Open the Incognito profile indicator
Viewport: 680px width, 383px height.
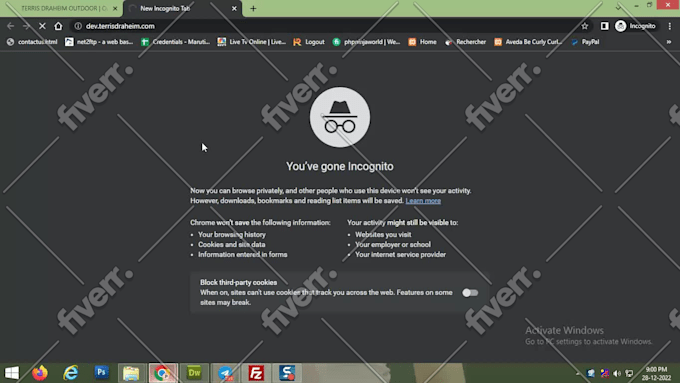click(x=635, y=26)
